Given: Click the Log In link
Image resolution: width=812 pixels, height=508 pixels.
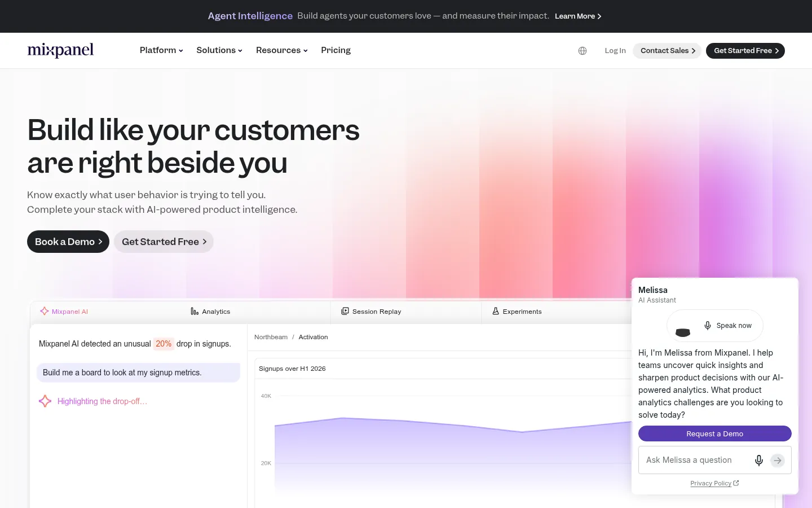Looking at the screenshot, I should tap(615, 51).
